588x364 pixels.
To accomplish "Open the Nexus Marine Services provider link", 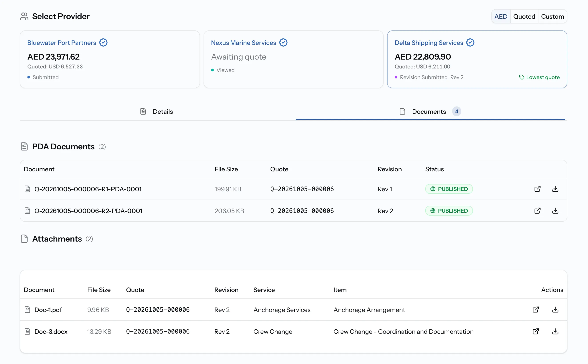I will click(x=243, y=43).
